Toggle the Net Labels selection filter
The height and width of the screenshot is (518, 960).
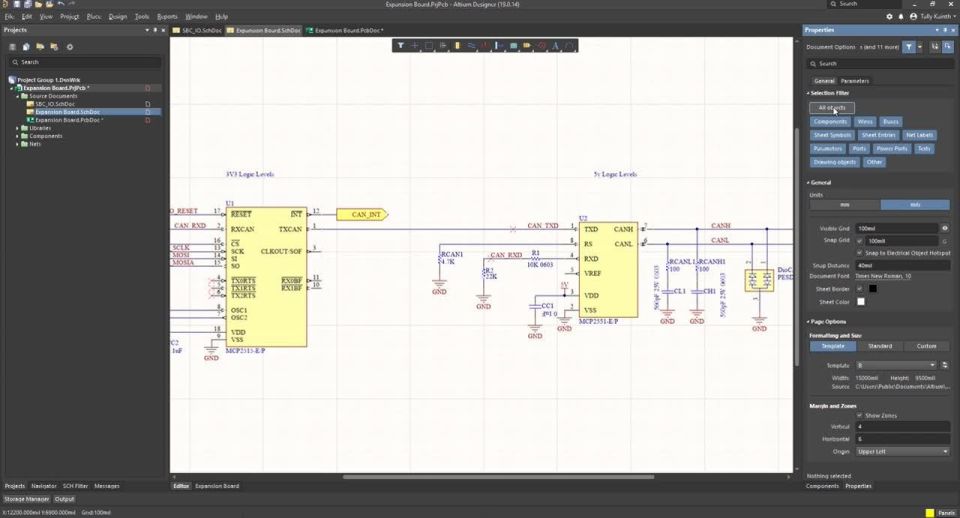[920, 135]
